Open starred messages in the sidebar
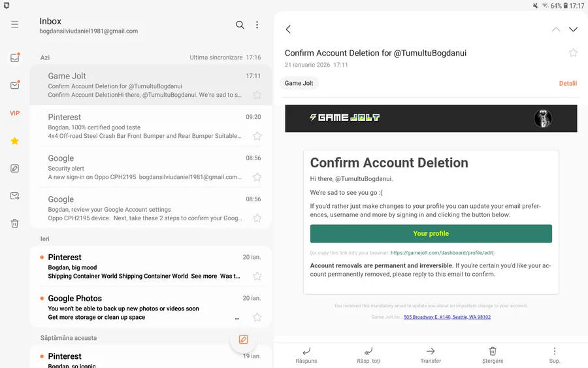 (x=14, y=141)
